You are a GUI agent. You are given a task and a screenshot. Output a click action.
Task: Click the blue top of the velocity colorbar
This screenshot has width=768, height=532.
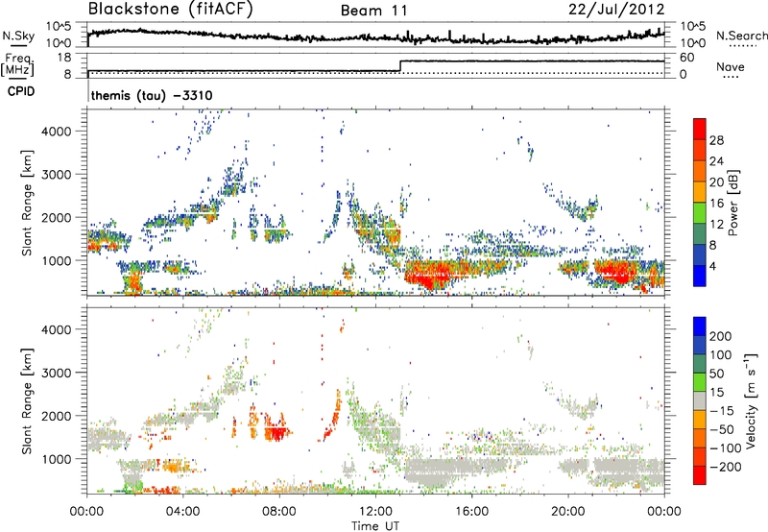700,326
